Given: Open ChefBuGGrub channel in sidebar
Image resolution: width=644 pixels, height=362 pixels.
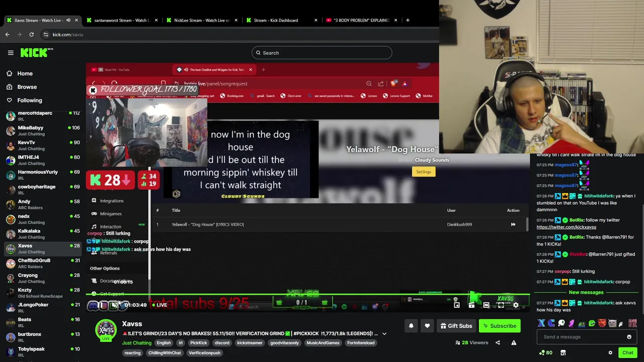Looking at the screenshot, I should pos(43,263).
